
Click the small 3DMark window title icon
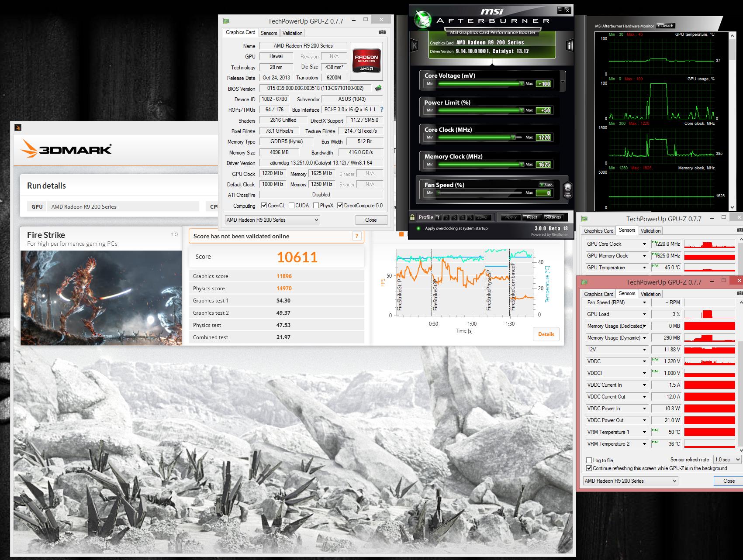point(18,127)
